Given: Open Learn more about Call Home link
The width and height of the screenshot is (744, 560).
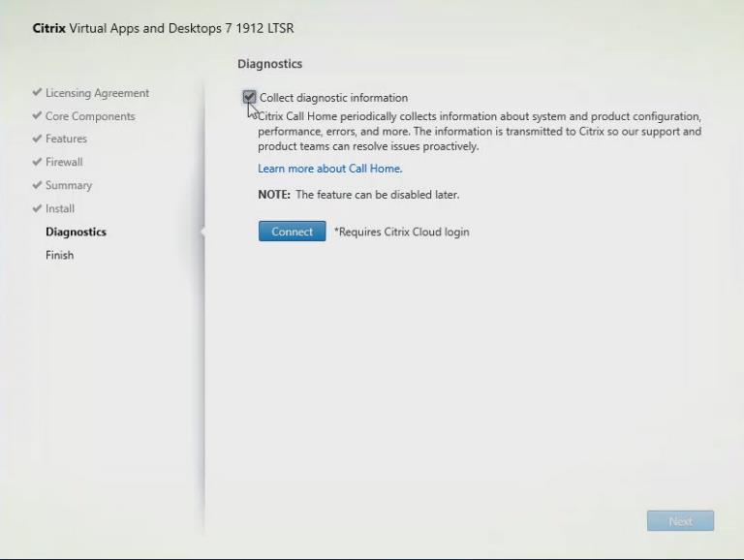Looking at the screenshot, I should pyautogui.click(x=329, y=169).
